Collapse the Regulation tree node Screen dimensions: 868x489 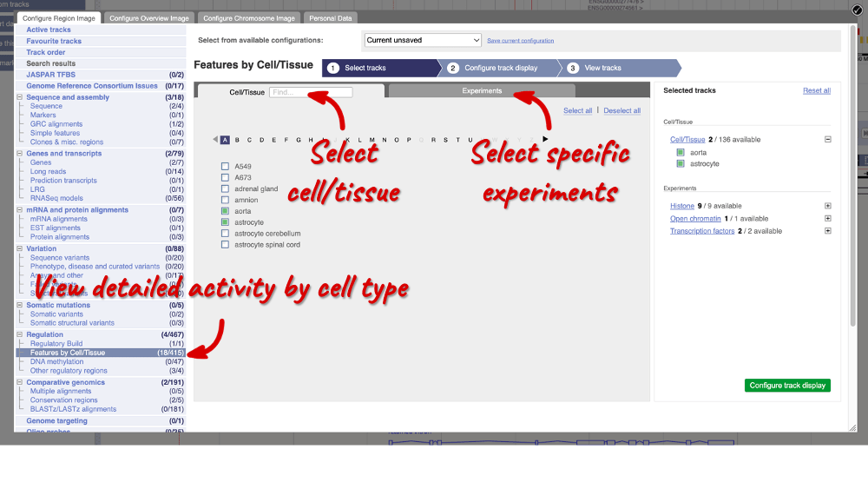pos(19,334)
